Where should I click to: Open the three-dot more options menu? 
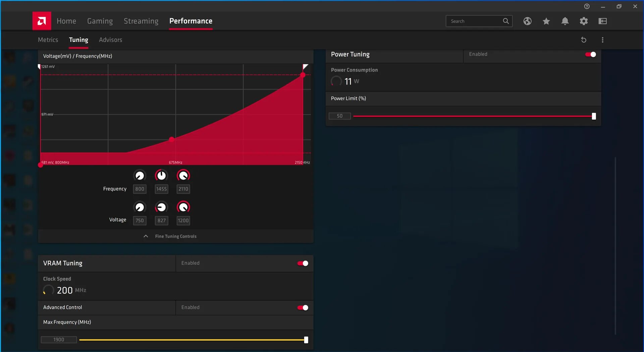tap(602, 40)
